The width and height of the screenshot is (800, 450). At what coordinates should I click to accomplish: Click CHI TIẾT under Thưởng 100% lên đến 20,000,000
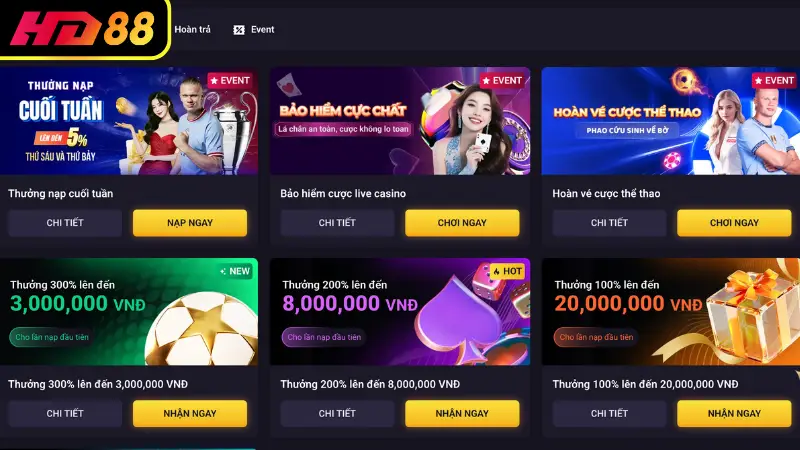coord(609,414)
